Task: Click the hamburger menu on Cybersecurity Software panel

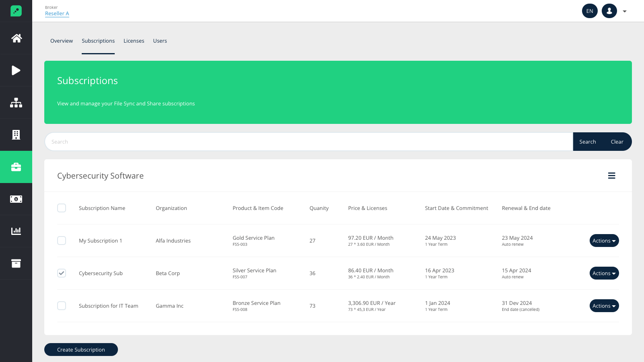Action: click(611, 175)
